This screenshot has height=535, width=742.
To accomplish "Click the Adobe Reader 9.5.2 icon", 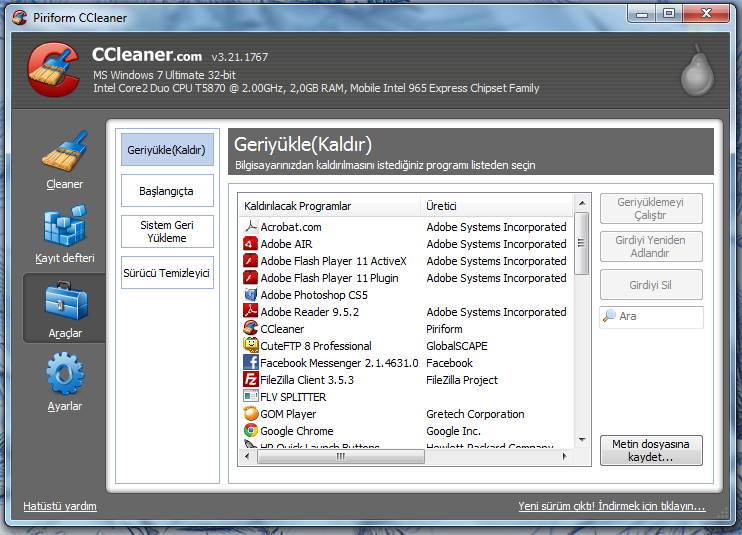I will point(250,311).
